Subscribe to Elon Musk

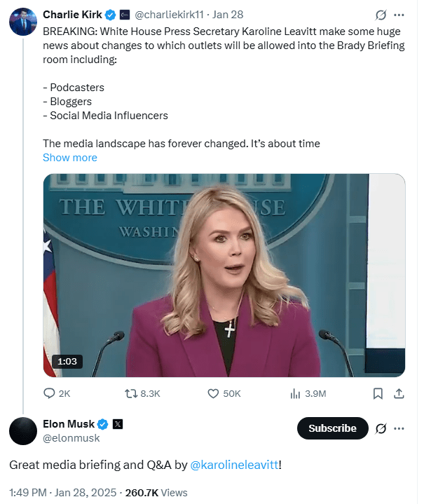[332, 428]
